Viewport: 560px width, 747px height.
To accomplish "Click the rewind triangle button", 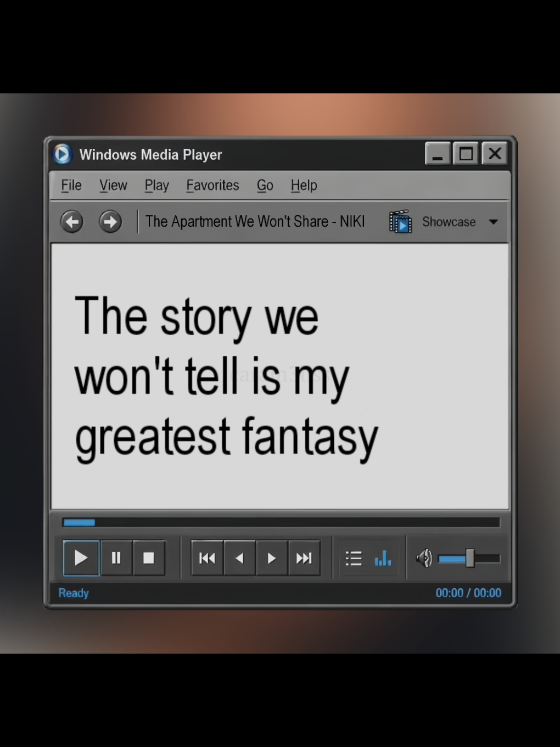I will click(239, 558).
